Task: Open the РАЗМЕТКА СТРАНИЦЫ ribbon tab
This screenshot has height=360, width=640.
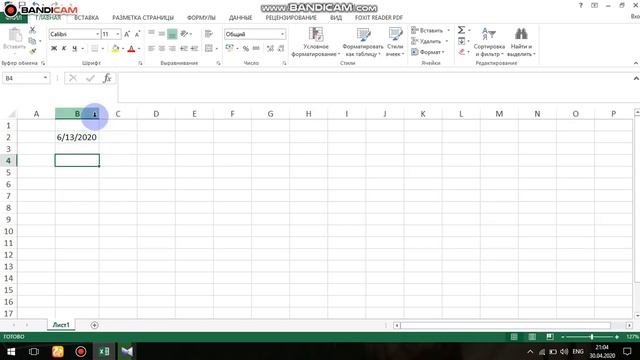Action: coord(143,18)
